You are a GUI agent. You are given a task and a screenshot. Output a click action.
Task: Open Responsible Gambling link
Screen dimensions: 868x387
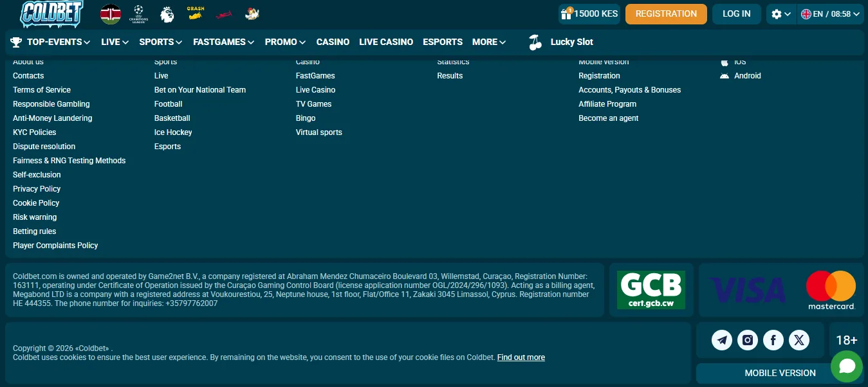(x=51, y=104)
